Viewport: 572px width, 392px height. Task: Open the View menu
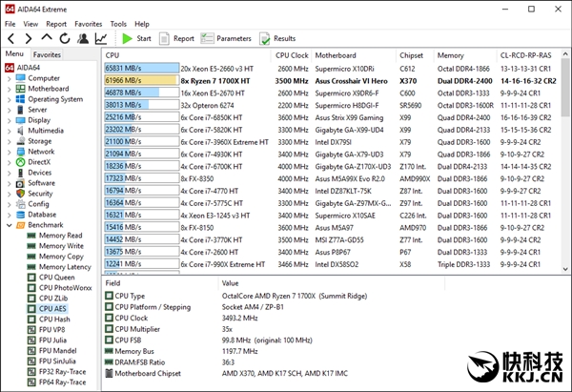coord(31,24)
